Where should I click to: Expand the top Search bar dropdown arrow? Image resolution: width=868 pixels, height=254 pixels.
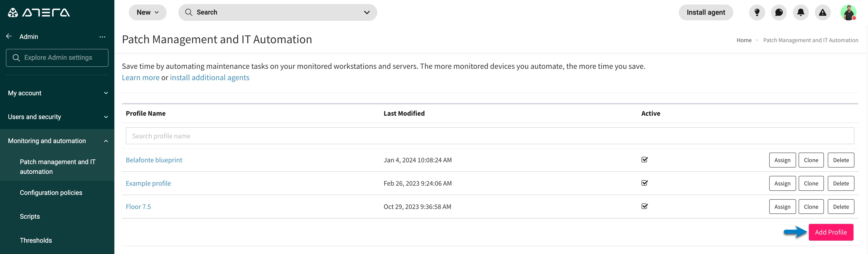click(x=367, y=12)
